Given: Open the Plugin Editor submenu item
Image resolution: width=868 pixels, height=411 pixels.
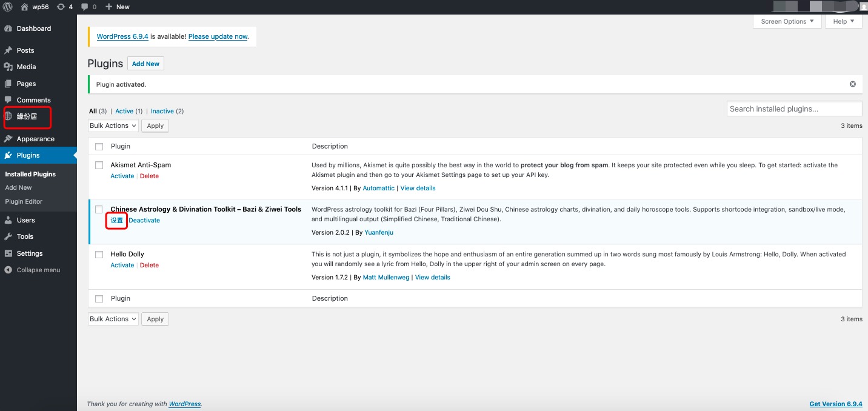Looking at the screenshot, I should 24,201.
